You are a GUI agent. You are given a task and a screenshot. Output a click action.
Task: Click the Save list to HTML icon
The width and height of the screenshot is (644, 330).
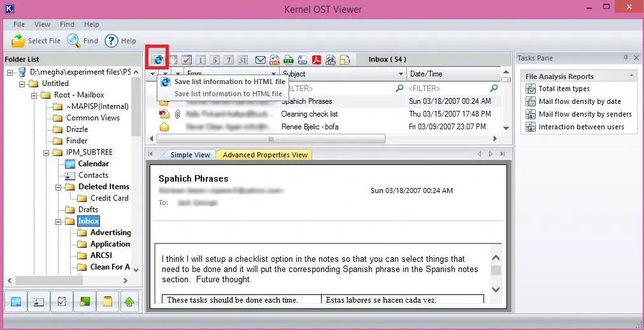pyautogui.click(x=158, y=60)
